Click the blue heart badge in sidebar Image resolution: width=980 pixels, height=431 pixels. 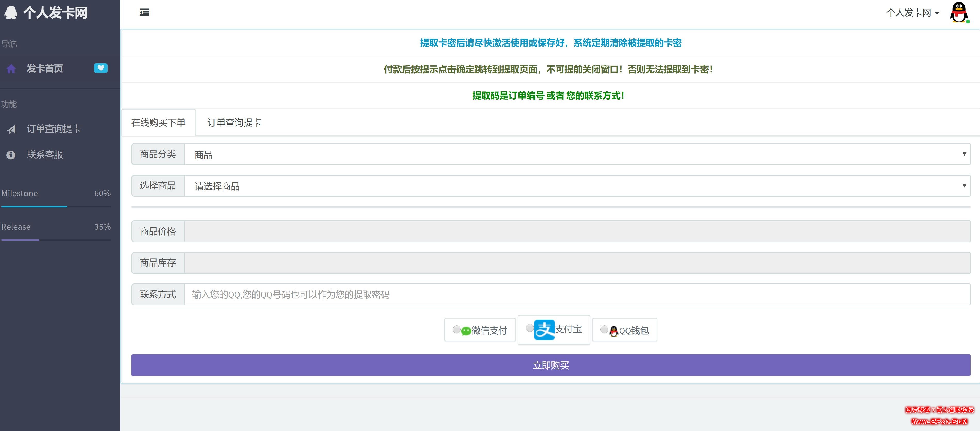101,68
